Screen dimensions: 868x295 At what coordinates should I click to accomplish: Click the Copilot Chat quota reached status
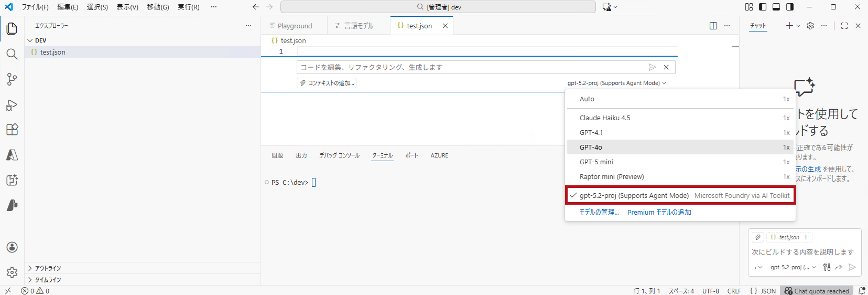tap(817, 290)
